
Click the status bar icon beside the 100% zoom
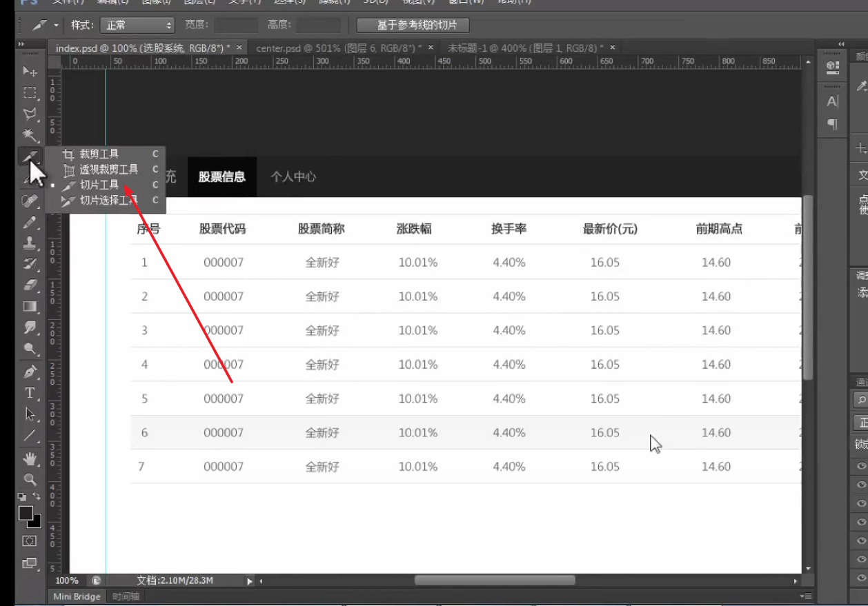pos(97,581)
